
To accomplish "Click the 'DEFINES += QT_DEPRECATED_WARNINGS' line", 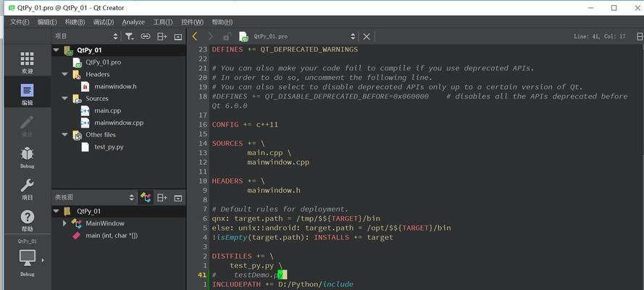I will [285, 49].
